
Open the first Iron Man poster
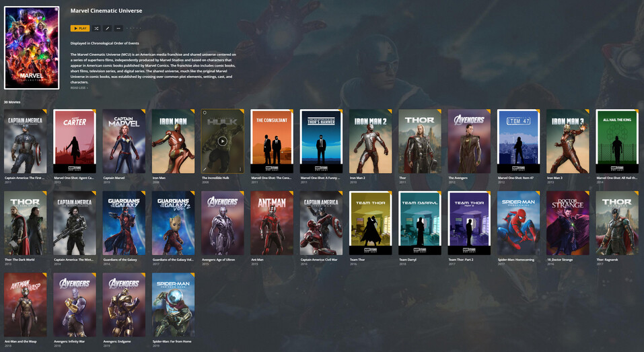(174, 141)
